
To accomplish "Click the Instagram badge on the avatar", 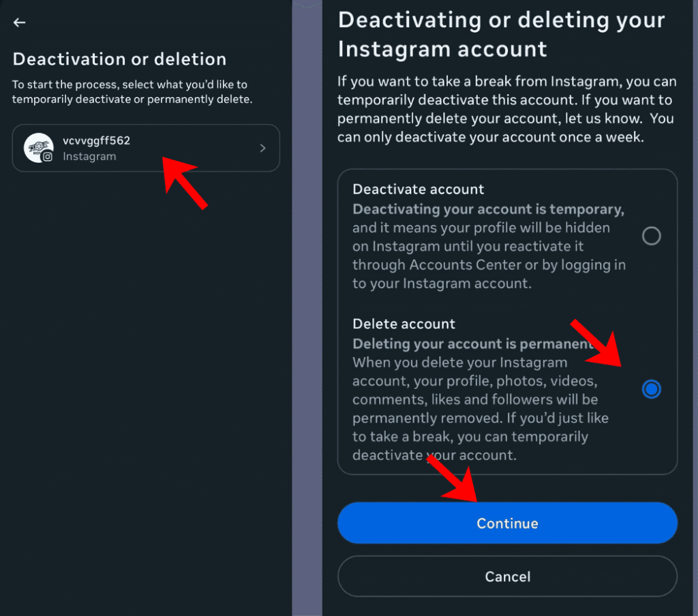I will [48, 156].
